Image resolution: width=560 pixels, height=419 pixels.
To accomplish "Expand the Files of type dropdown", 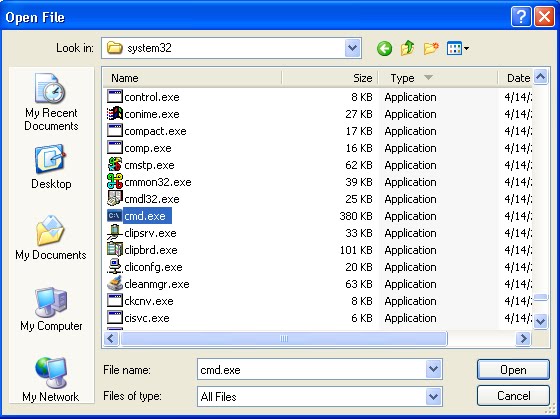I will click(433, 396).
